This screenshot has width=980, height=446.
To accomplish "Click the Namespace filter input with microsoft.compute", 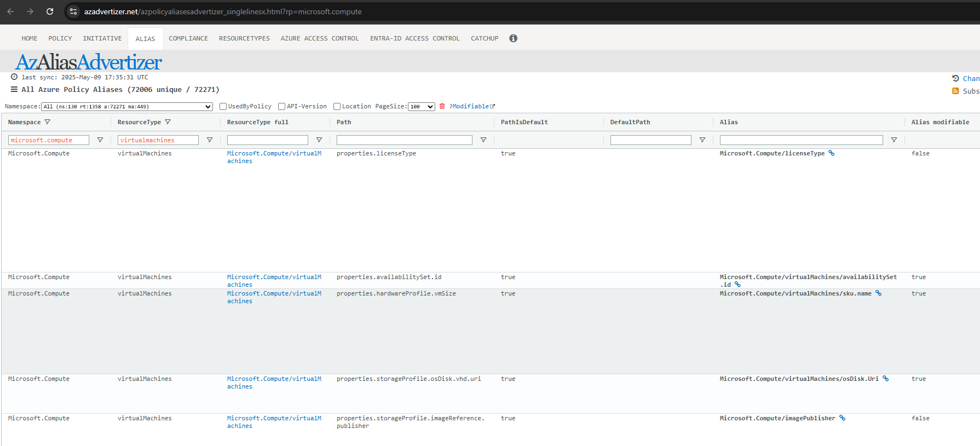I will pos(49,140).
